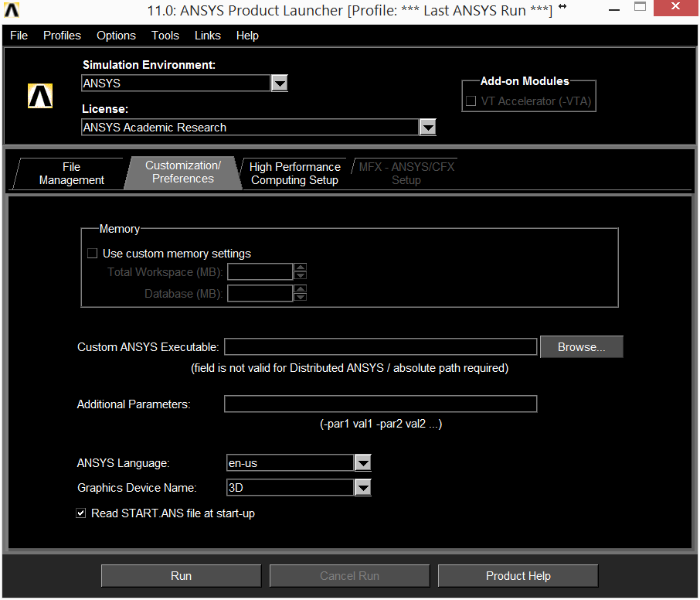The height and width of the screenshot is (600, 700).
Task: Open the Help menu
Action: 247,36
